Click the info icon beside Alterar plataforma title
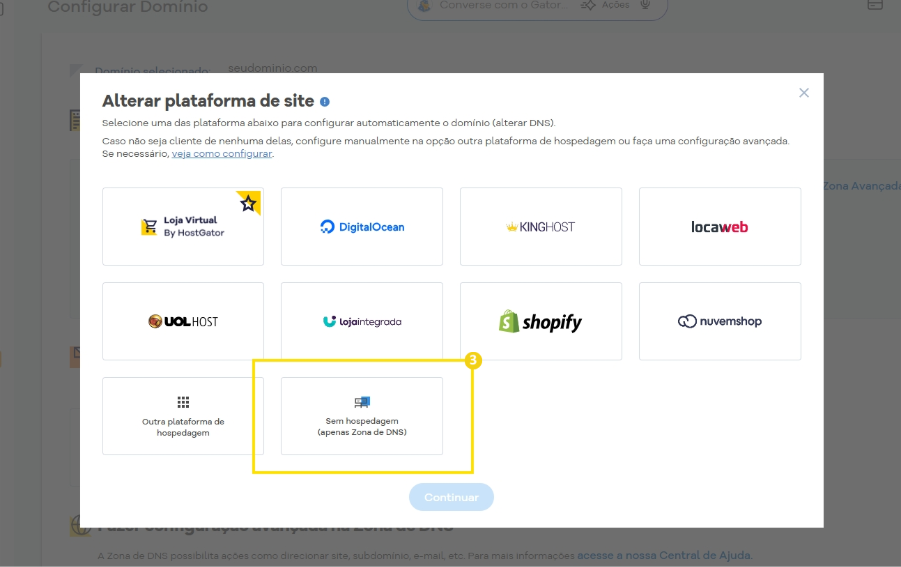The width and height of the screenshot is (901, 567). 325,102
